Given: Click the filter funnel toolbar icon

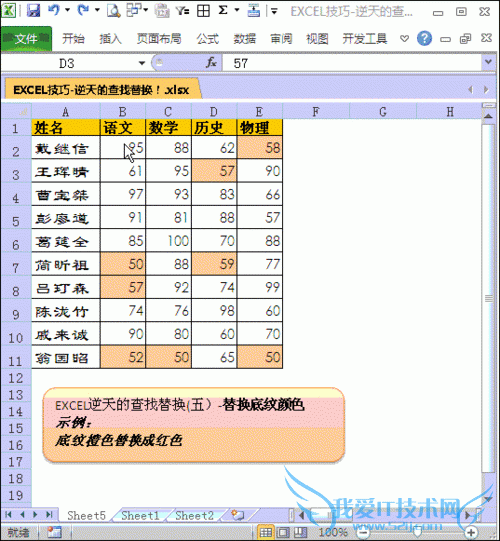Looking at the screenshot, I should coord(183,11).
